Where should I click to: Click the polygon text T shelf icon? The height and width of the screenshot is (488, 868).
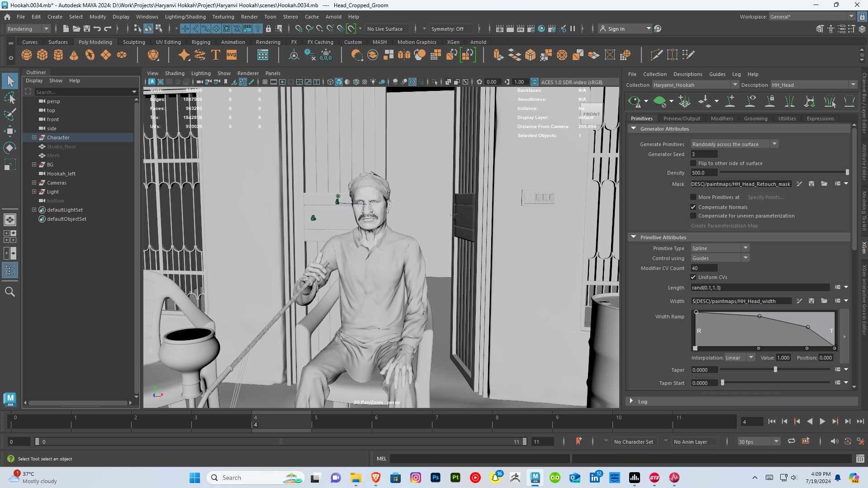coord(216,55)
